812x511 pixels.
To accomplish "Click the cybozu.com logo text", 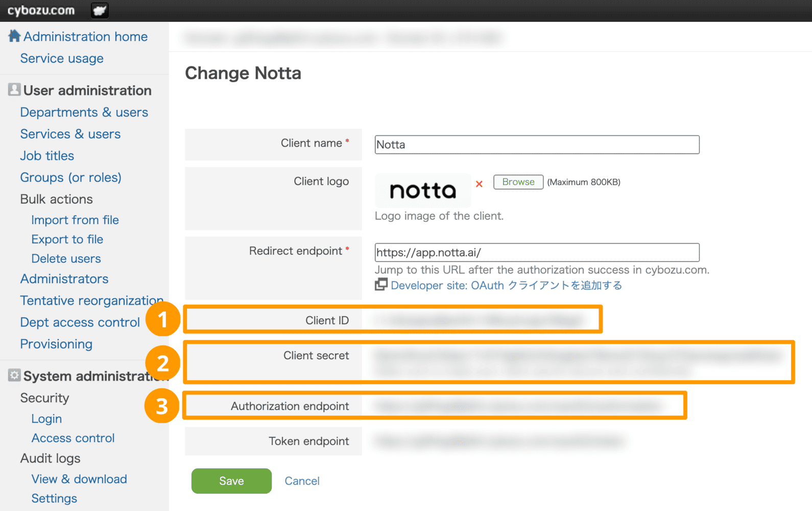I will [41, 10].
